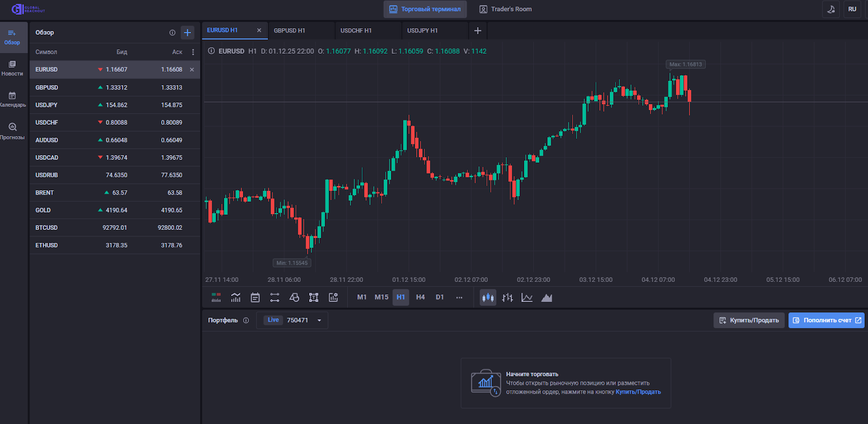Open the indicators tool in chart toolbar

click(235, 298)
